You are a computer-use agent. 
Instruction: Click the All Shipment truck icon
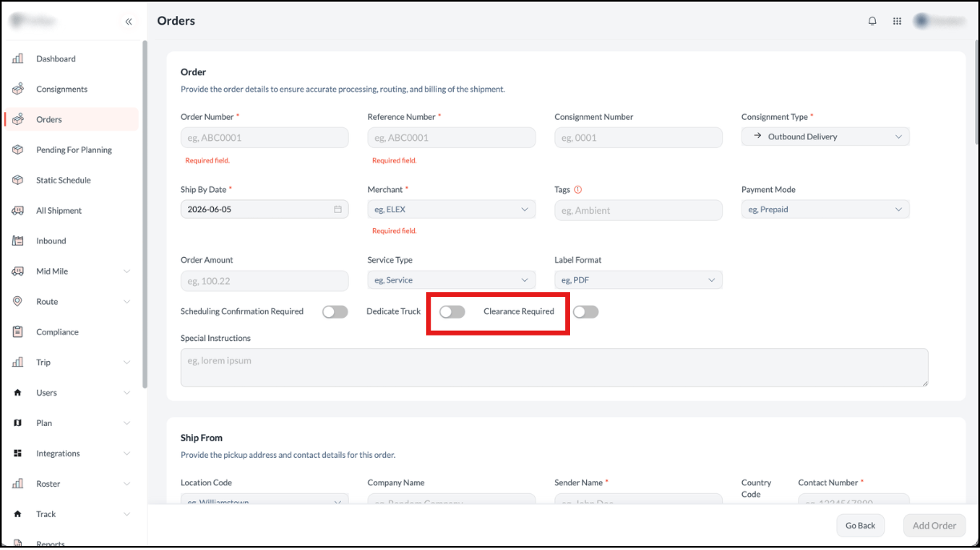coord(18,211)
